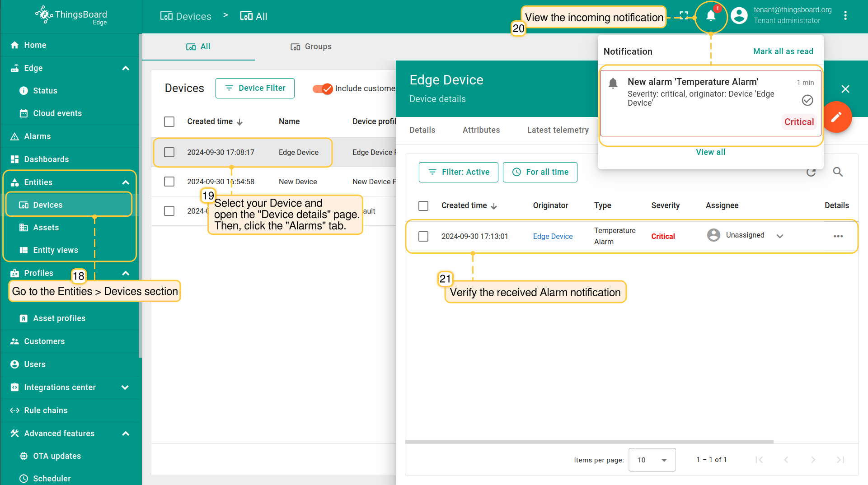This screenshot has width=868, height=485.
Task: Click the Device Filter button
Action: (255, 88)
